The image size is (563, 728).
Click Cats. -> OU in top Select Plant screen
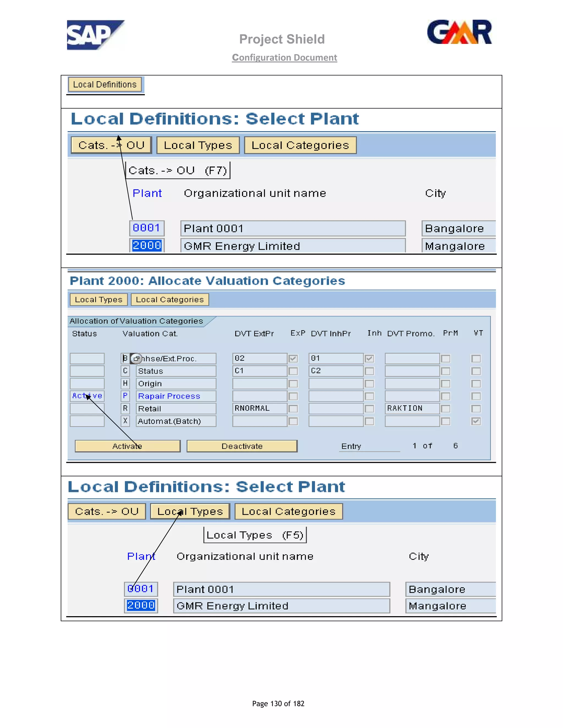pos(111,145)
